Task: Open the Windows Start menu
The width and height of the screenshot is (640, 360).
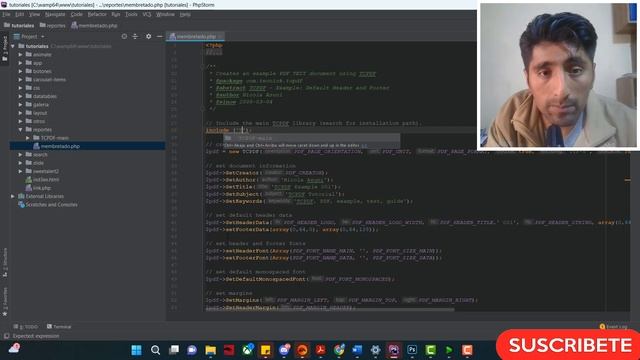Action: 136,350
